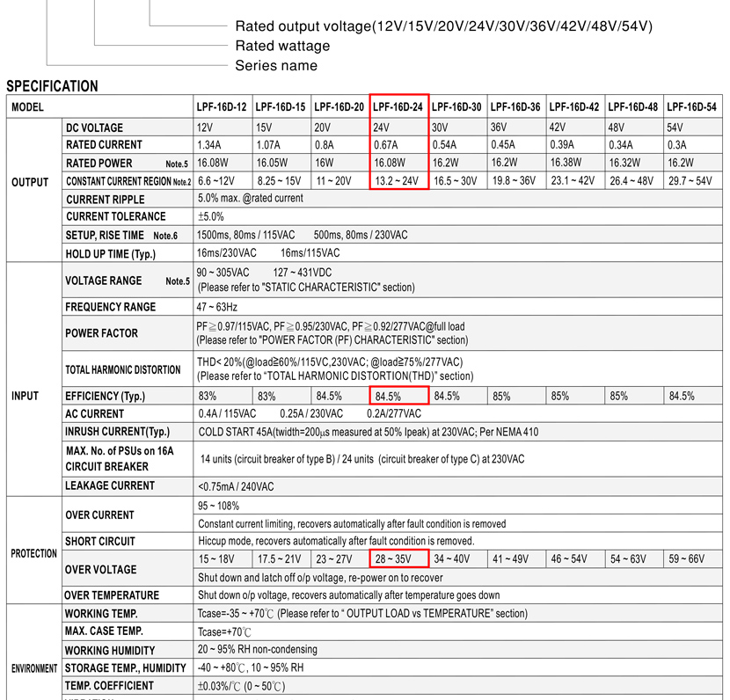Viewport: 730px width, 700px height.
Task: Select the 16ms/230VAC hold up time
Action: tap(226, 252)
